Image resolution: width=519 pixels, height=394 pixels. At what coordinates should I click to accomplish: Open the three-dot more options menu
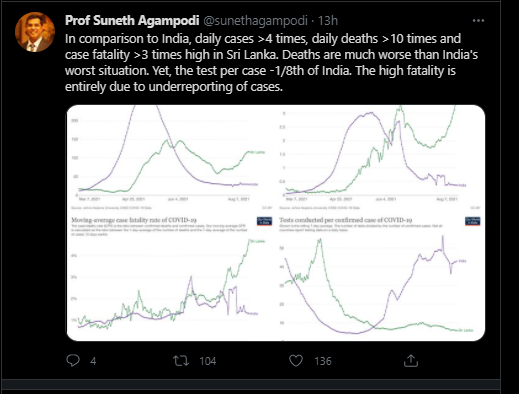[x=478, y=21]
